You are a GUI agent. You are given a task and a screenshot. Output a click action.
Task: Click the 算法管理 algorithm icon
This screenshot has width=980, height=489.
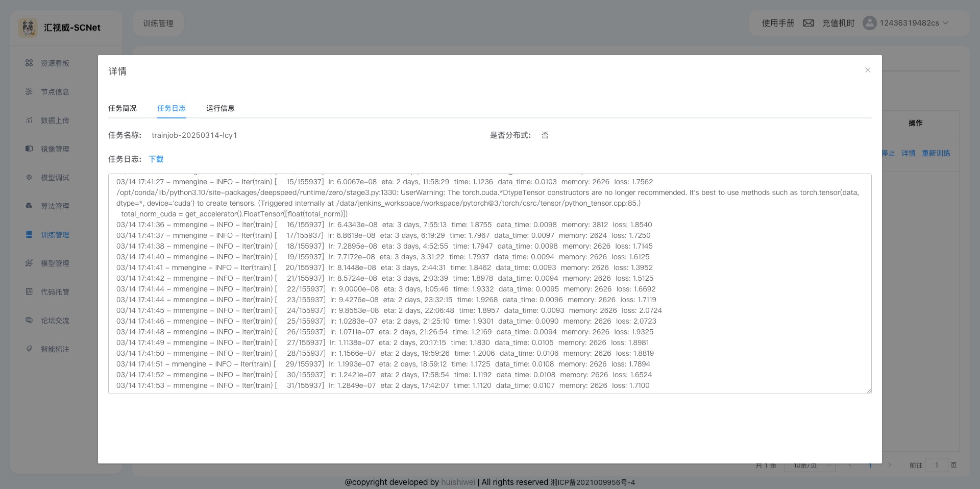coord(29,206)
